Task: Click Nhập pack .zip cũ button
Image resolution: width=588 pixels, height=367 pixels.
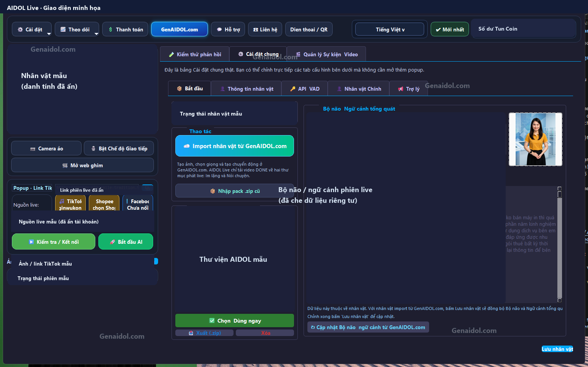Action: (x=235, y=191)
